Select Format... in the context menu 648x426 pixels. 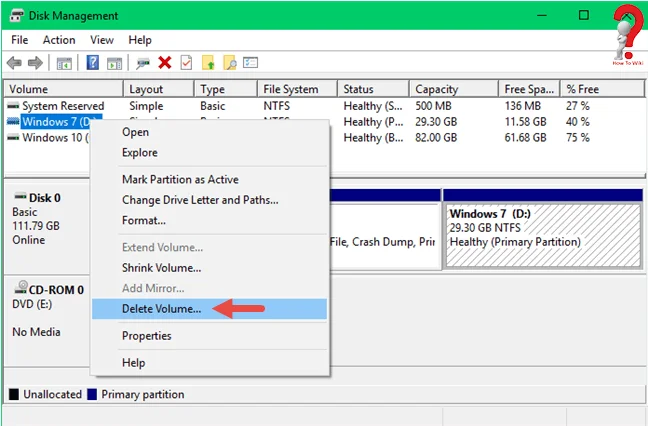click(x=143, y=220)
